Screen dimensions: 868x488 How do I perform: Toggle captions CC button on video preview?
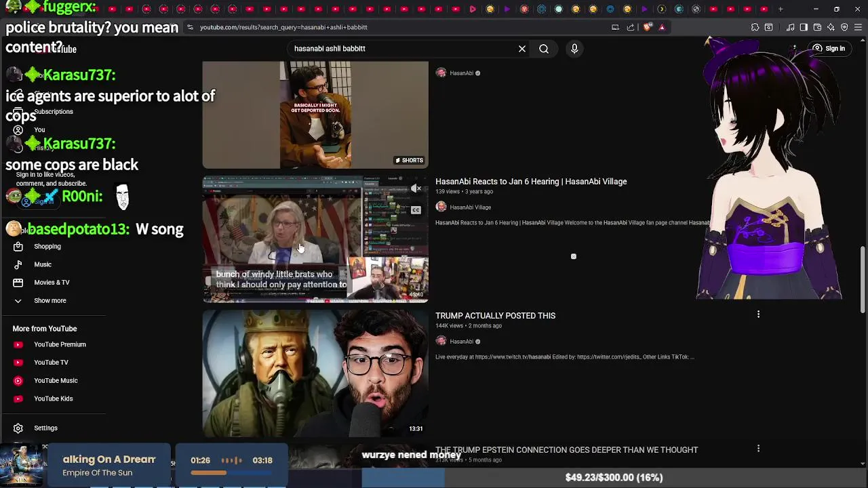point(416,209)
